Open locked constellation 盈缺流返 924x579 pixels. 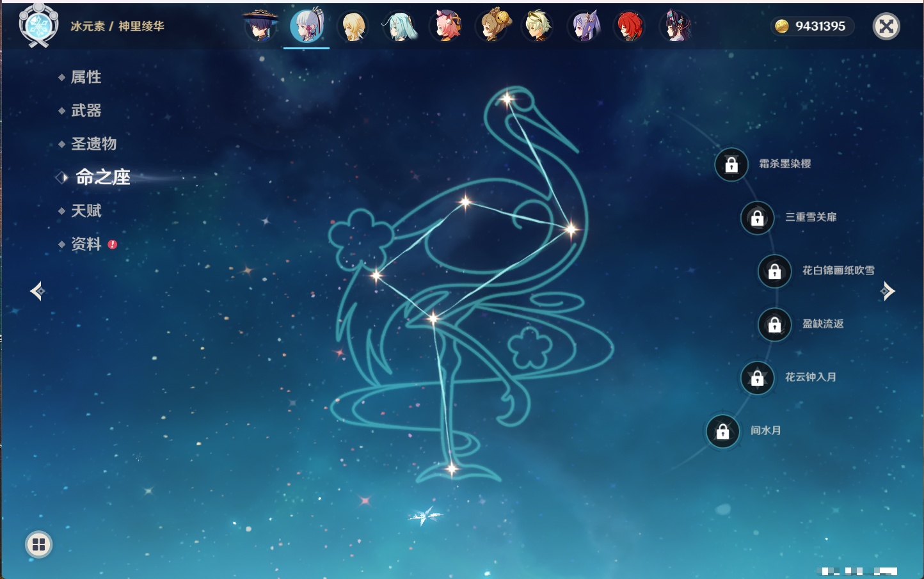click(x=775, y=325)
